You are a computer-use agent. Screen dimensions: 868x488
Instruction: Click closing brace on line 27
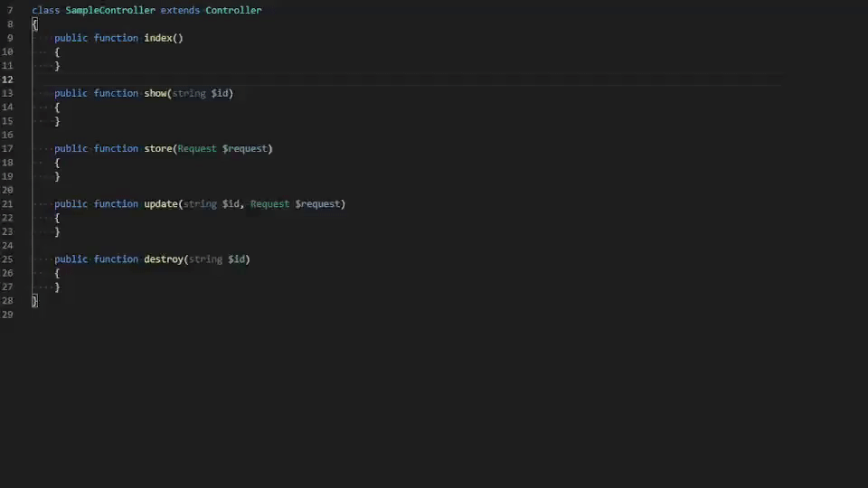[x=57, y=287]
